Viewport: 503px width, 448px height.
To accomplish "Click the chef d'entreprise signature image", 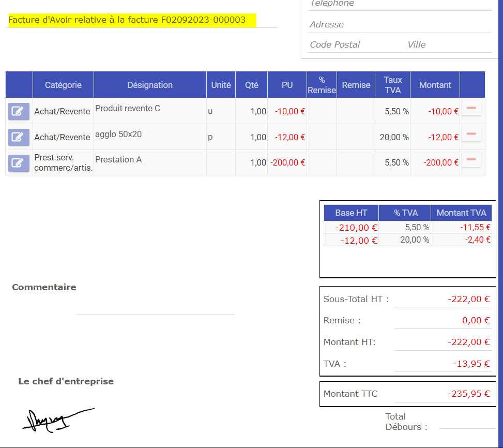I will 57,419.
